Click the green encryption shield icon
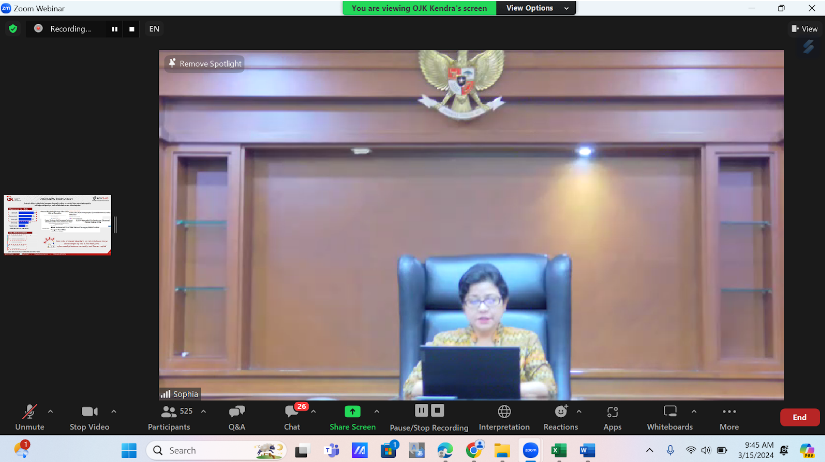 coord(13,29)
